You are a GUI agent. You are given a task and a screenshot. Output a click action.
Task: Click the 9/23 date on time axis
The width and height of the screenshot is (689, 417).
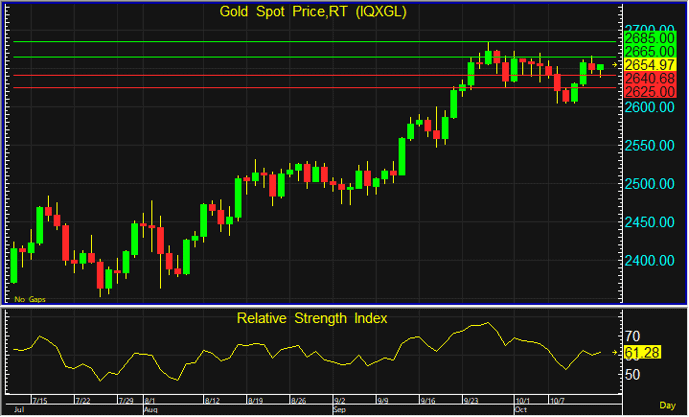click(470, 400)
